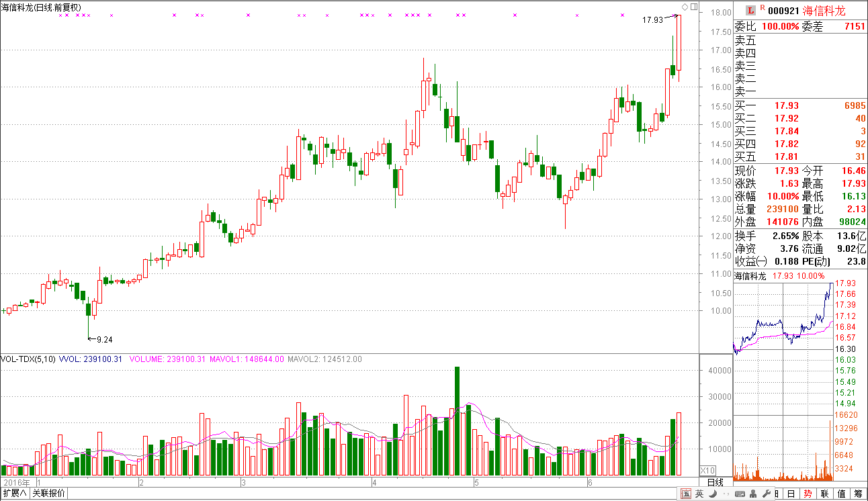Click the 2016年 label on time axis
868x501 pixels.
click(16, 482)
